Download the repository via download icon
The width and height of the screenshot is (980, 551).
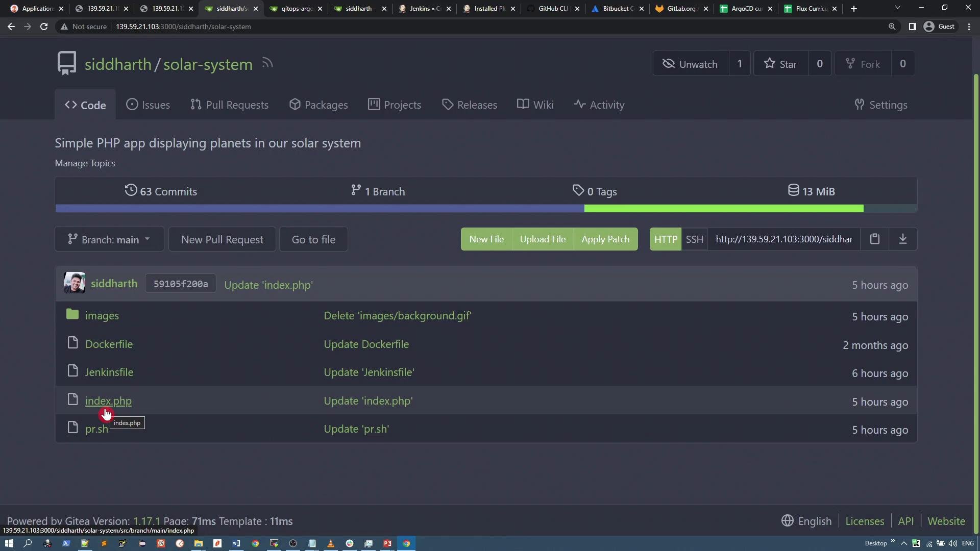[x=902, y=239]
